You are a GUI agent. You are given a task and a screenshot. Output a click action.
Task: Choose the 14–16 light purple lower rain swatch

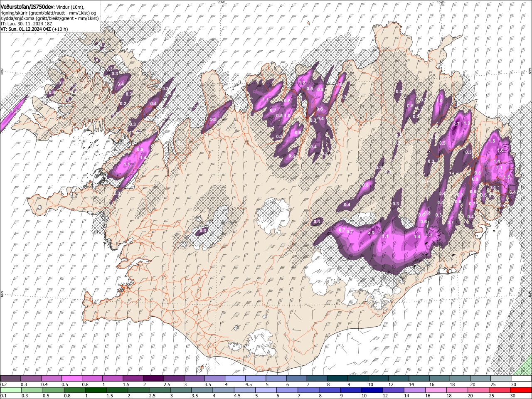414,390
